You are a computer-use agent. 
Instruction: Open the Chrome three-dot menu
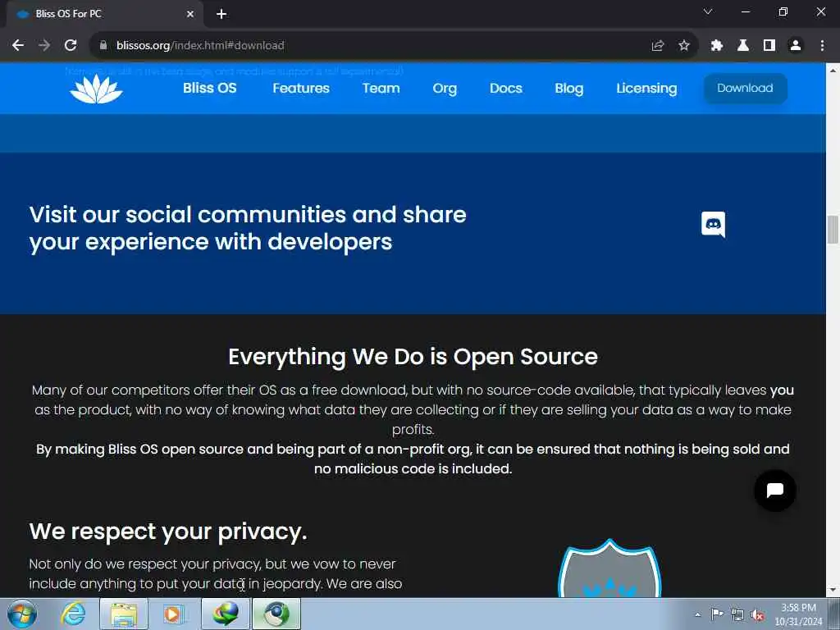click(x=822, y=46)
